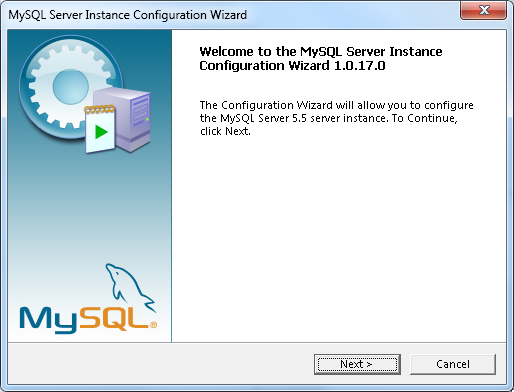The width and height of the screenshot is (514, 392).
Task: Click the version number 1.0.17.0
Action: point(359,66)
